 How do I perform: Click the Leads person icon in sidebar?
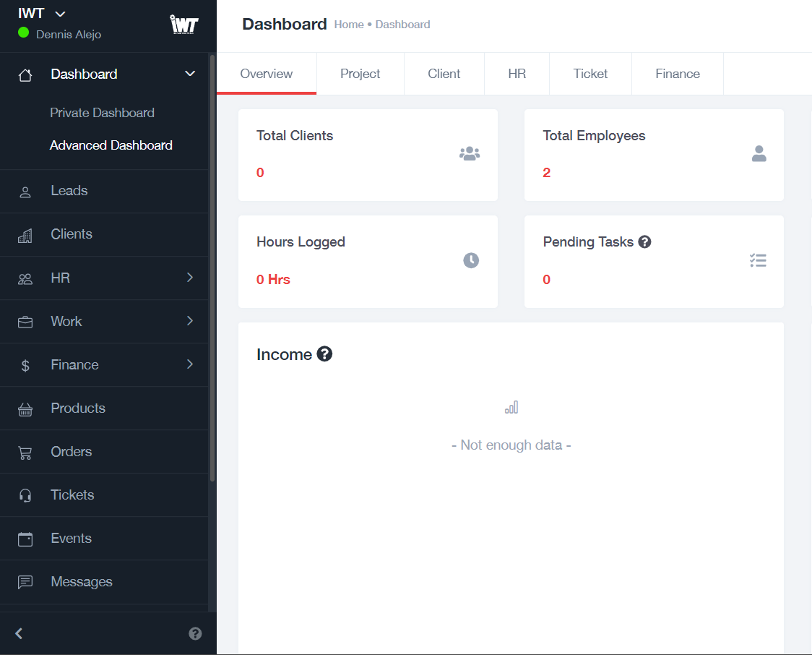click(25, 192)
